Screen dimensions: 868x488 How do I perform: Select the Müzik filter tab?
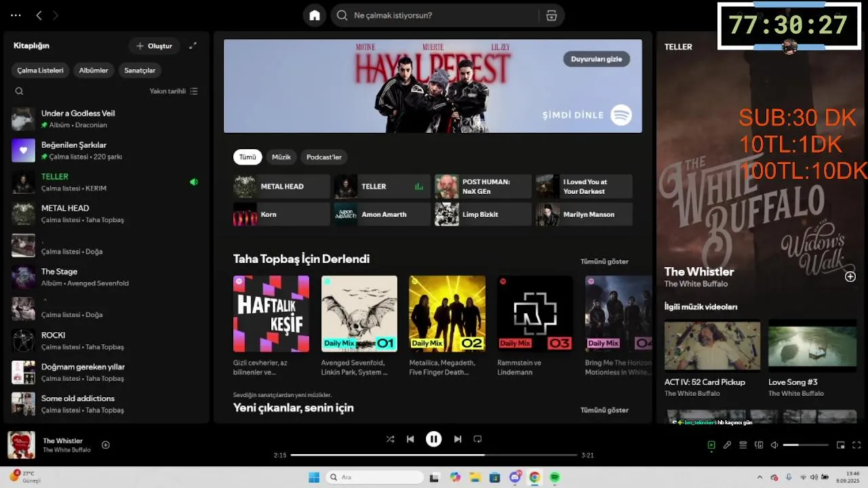coord(281,157)
